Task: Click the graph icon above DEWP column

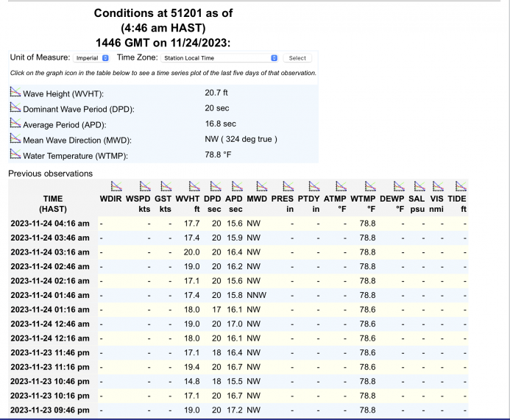Action: [399, 186]
